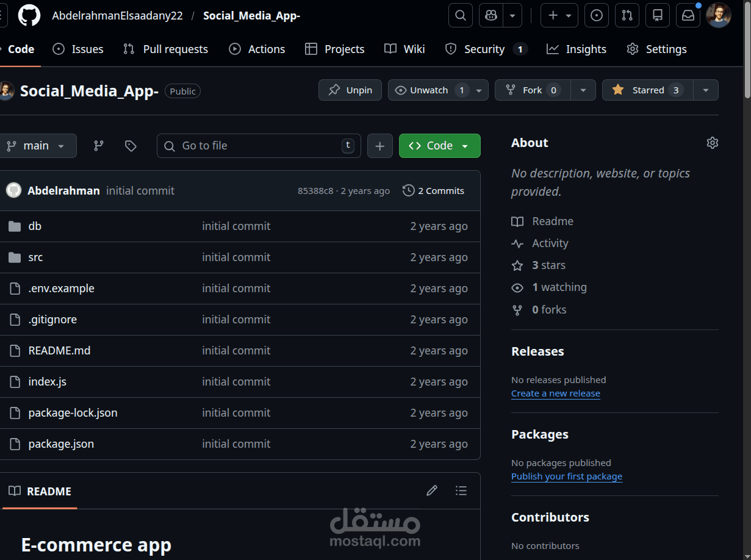Open the 0 forks link

click(x=539, y=310)
